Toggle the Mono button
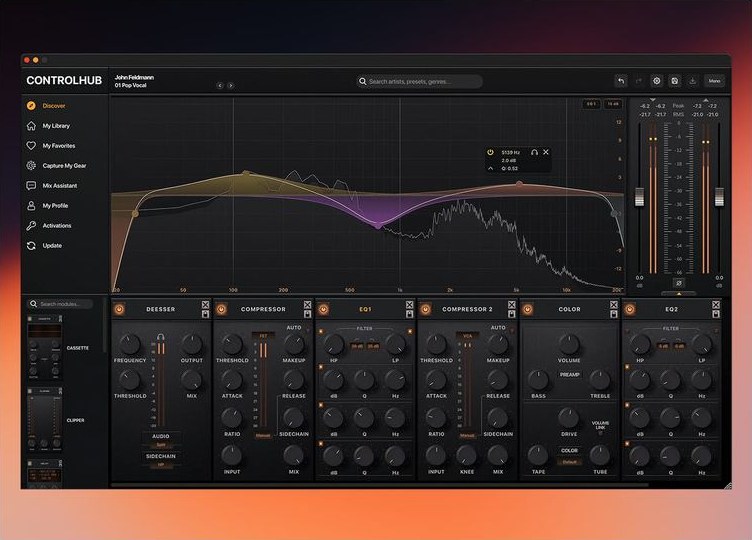Image resolution: width=752 pixels, height=540 pixels. [714, 81]
